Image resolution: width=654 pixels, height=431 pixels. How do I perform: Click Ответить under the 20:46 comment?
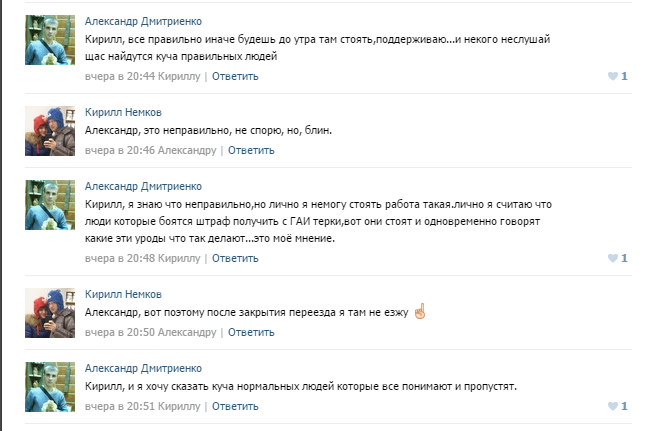[x=251, y=150]
